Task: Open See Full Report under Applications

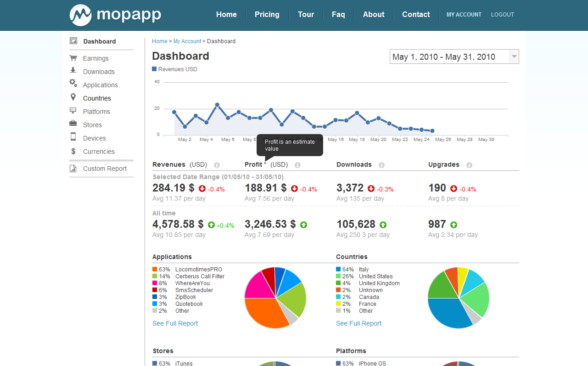Action: [x=175, y=323]
